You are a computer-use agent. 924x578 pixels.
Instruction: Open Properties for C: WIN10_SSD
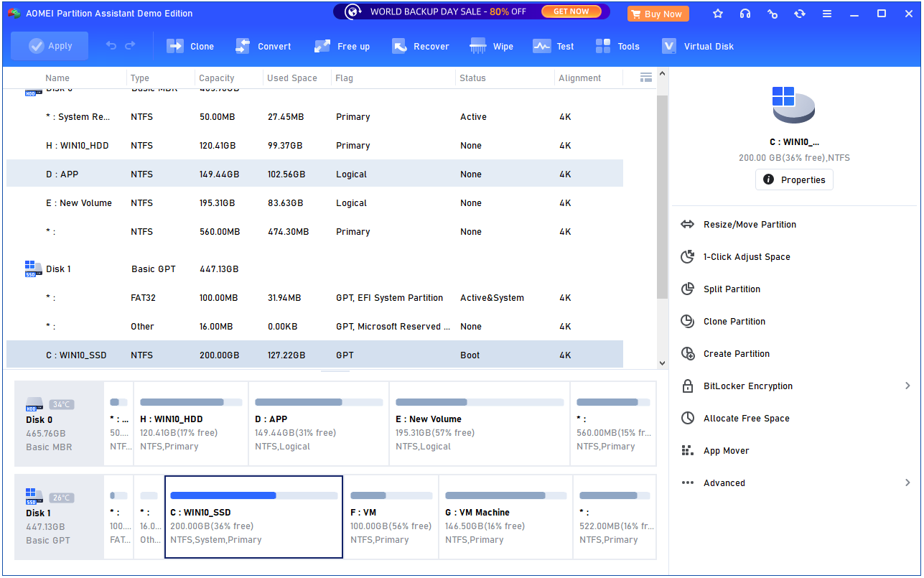[794, 180]
